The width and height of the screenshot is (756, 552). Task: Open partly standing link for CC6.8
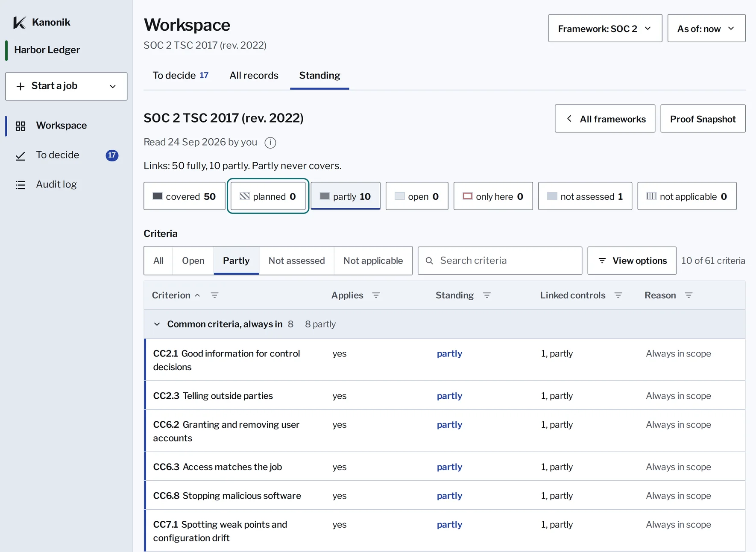tap(449, 496)
